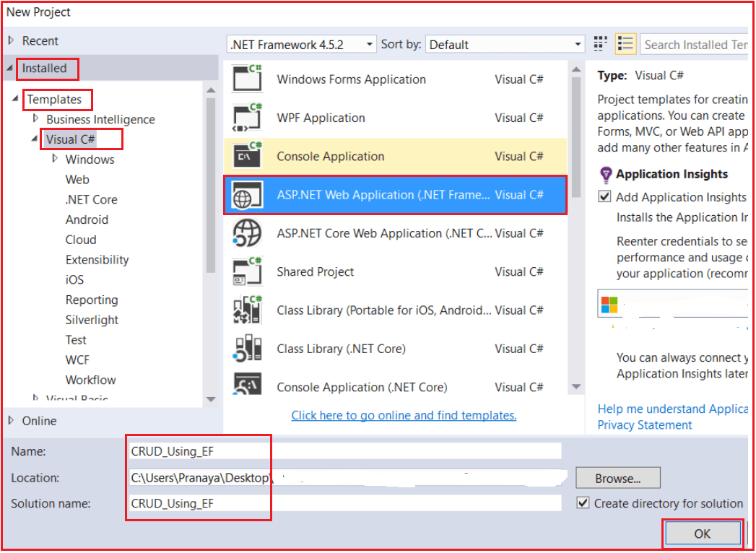The width and height of the screenshot is (756, 553).
Task: Select the Silverlight category
Action: 92,320
